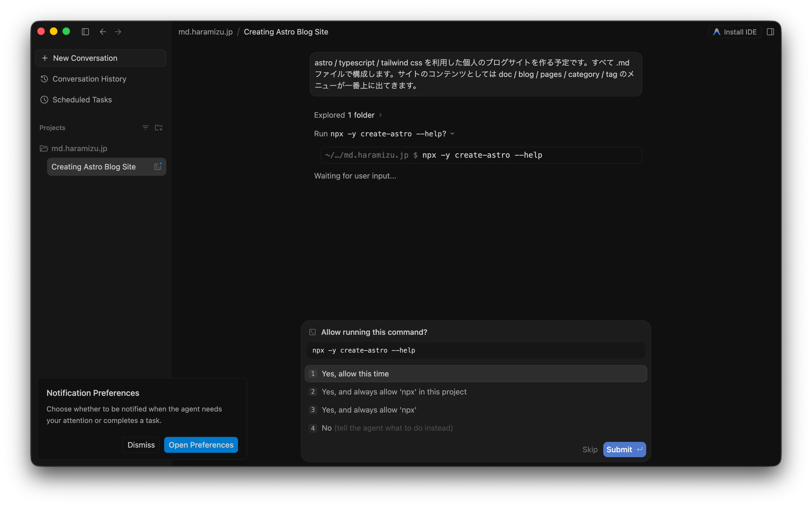Select option 4 No, tell the agent instead

pyautogui.click(x=475, y=428)
